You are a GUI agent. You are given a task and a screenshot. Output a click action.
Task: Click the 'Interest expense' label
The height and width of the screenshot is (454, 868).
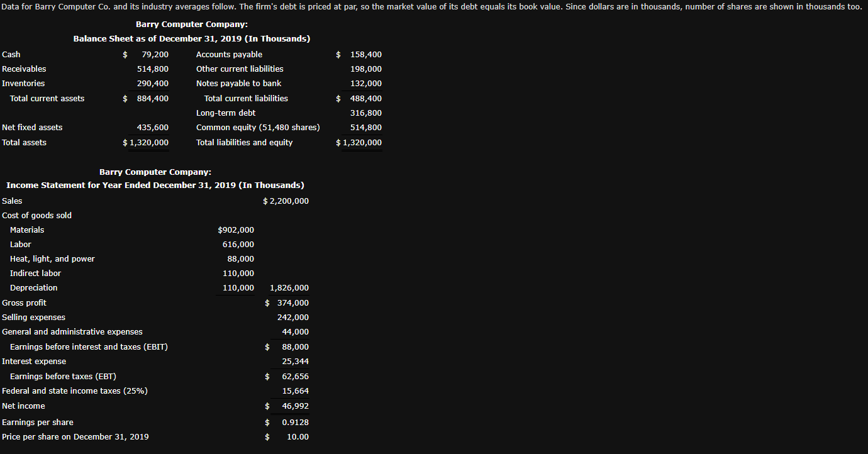(34, 362)
